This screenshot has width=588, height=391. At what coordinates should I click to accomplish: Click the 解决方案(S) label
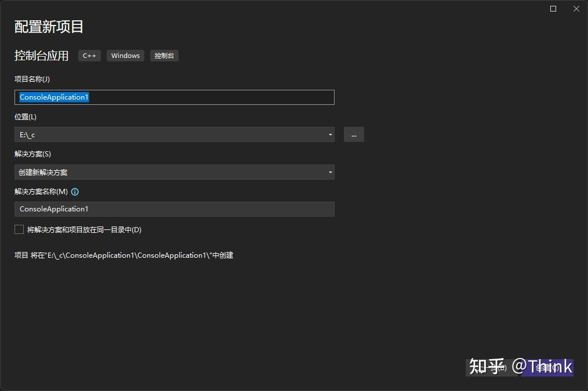32,154
